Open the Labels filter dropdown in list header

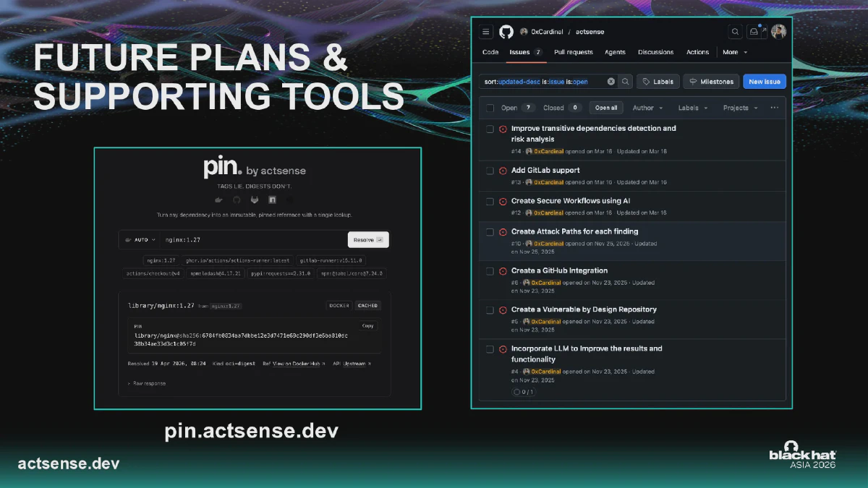tap(693, 108)
